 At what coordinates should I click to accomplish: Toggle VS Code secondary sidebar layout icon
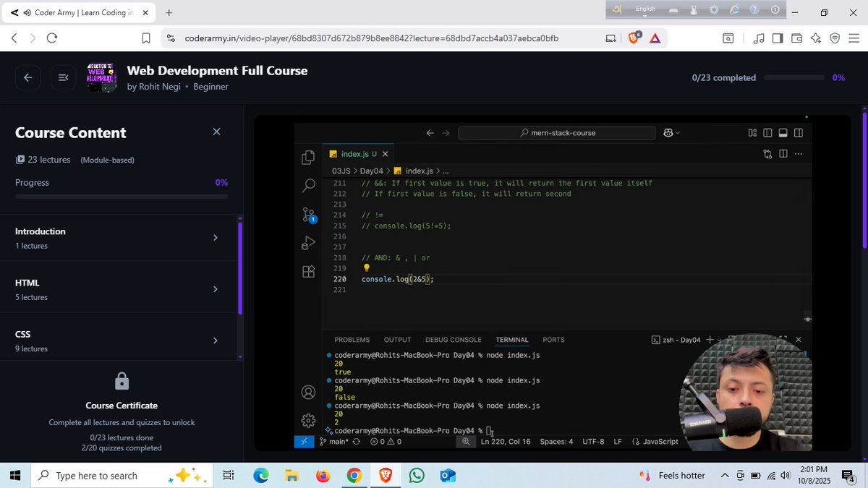[799, 133]
